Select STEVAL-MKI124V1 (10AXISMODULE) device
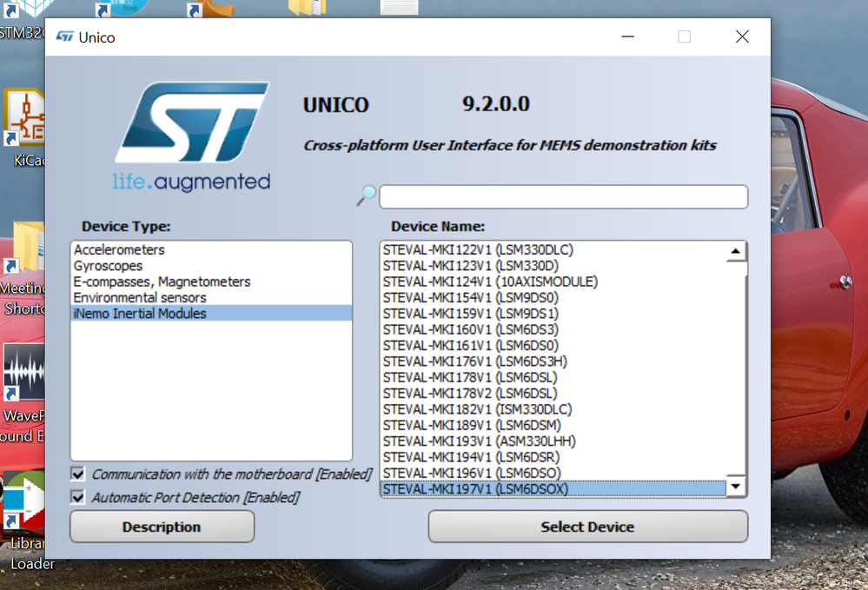Screen dimensions: 868x590 click(x=553, y=282)
